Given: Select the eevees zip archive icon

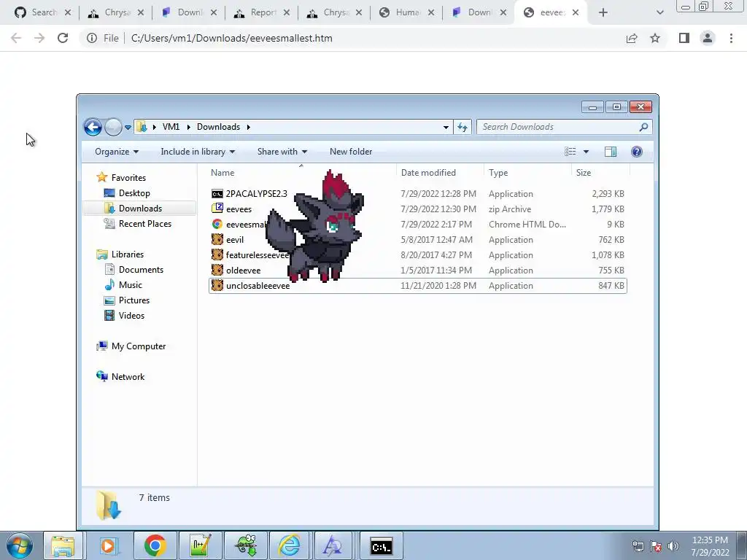Looking at the screenshot, I should point(217,209).
